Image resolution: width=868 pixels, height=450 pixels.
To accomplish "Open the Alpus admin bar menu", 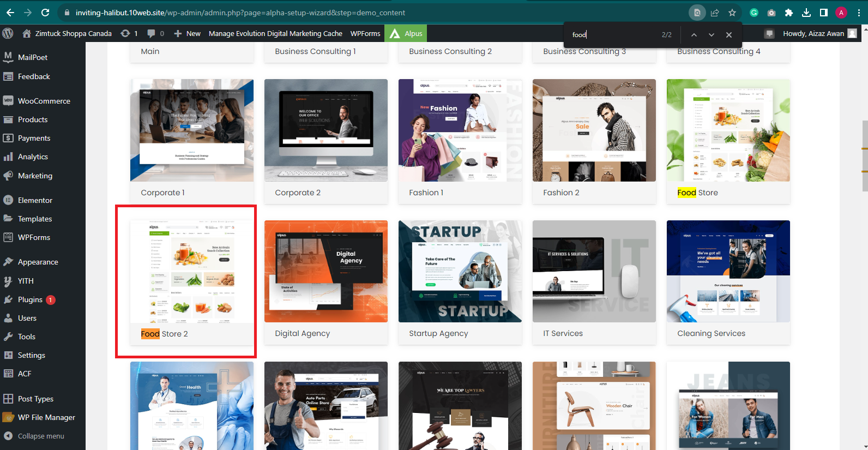I will 406,33.
